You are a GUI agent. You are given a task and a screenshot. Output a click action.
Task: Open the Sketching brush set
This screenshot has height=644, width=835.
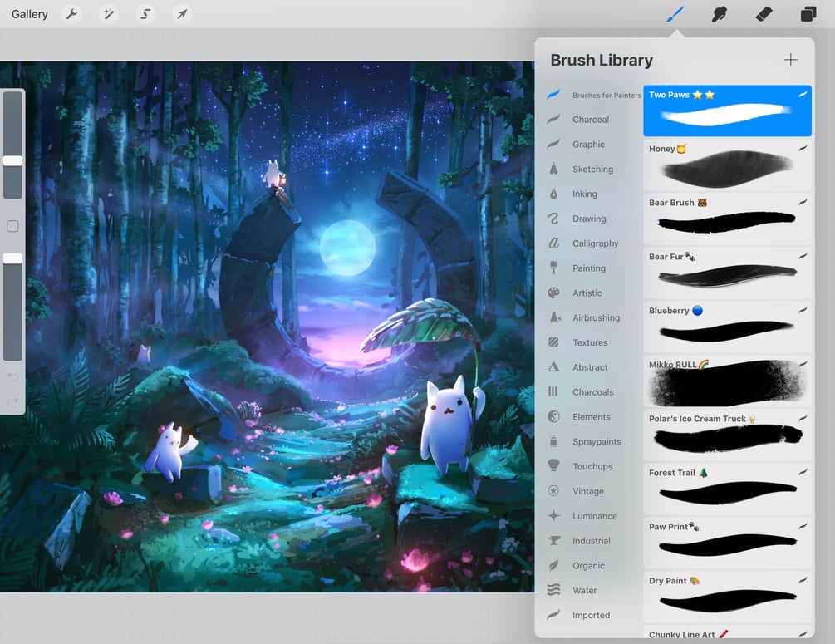tap(594, 169)
